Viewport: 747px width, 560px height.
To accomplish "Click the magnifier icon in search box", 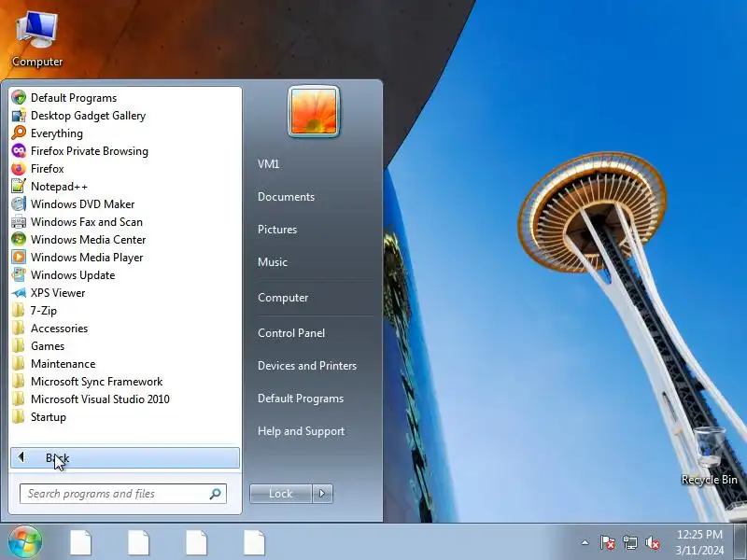I will pos(216,494).
